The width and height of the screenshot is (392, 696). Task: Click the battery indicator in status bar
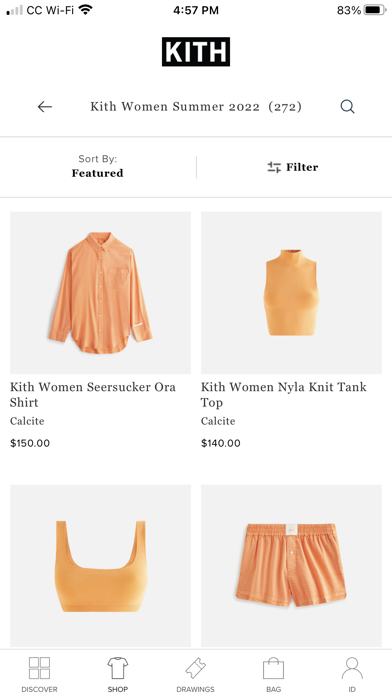tap(375, 10)
